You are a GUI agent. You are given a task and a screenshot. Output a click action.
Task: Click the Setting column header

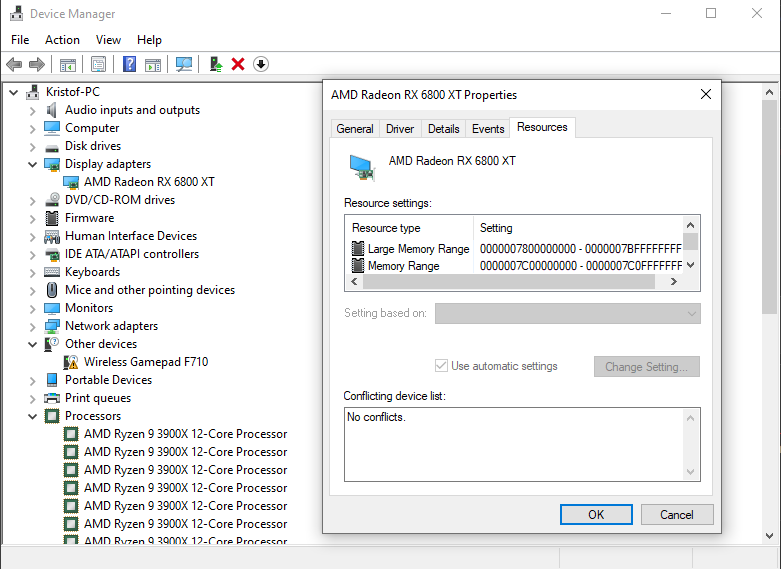coord(578,228)
